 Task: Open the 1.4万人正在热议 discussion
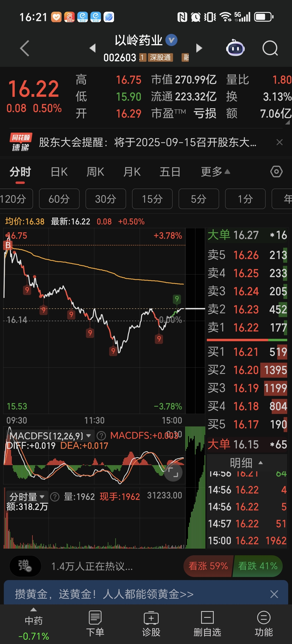(92, 566)
